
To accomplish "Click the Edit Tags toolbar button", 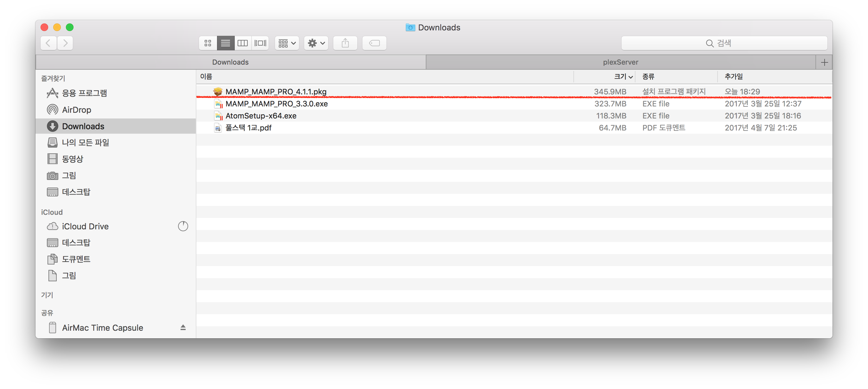I will [374, 43].
